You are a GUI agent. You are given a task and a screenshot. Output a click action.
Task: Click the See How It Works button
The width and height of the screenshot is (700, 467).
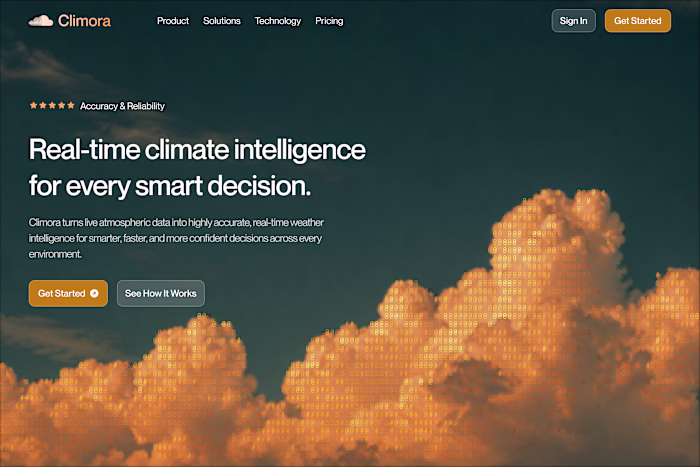click(161, 293)
